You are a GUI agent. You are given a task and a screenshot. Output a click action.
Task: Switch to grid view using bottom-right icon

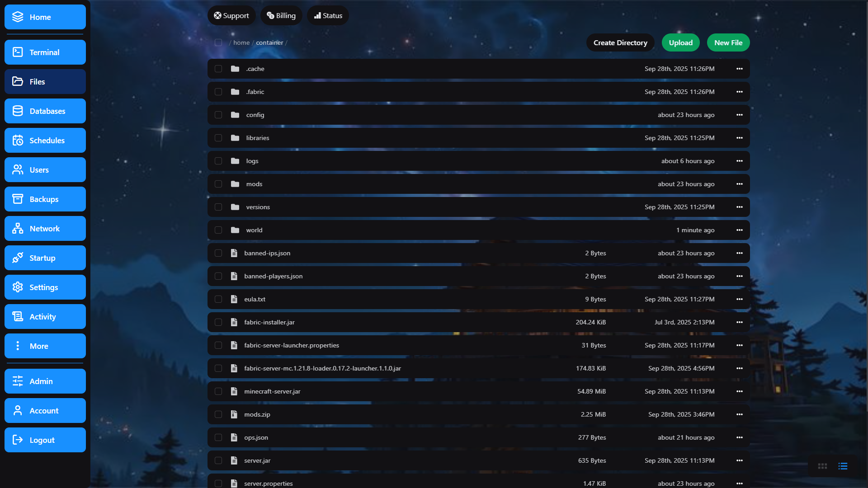point(822,466)
